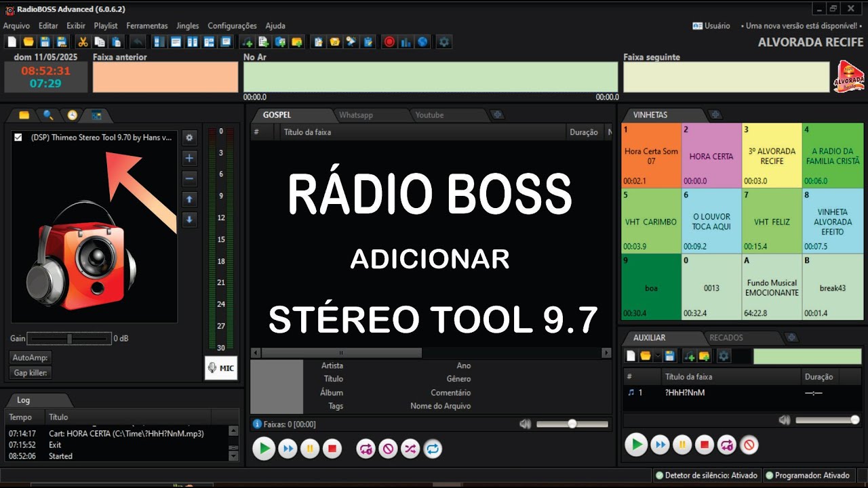Create a new playlist from main toolbar
Screen dimensions: 868x488
click(12, 42)
